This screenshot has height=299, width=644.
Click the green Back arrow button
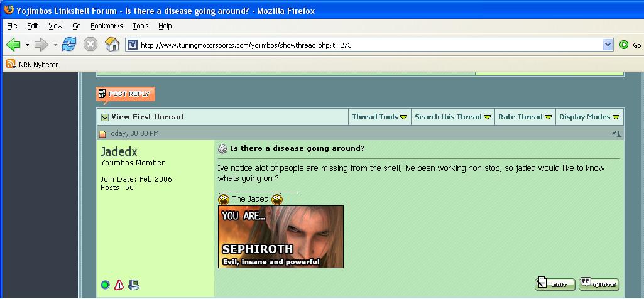13,45
